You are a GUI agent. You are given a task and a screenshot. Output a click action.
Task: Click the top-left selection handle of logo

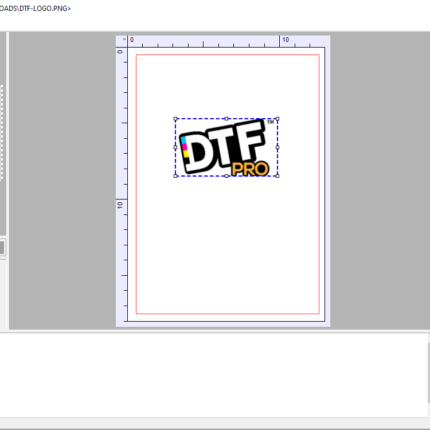click(x=176, y=119)
